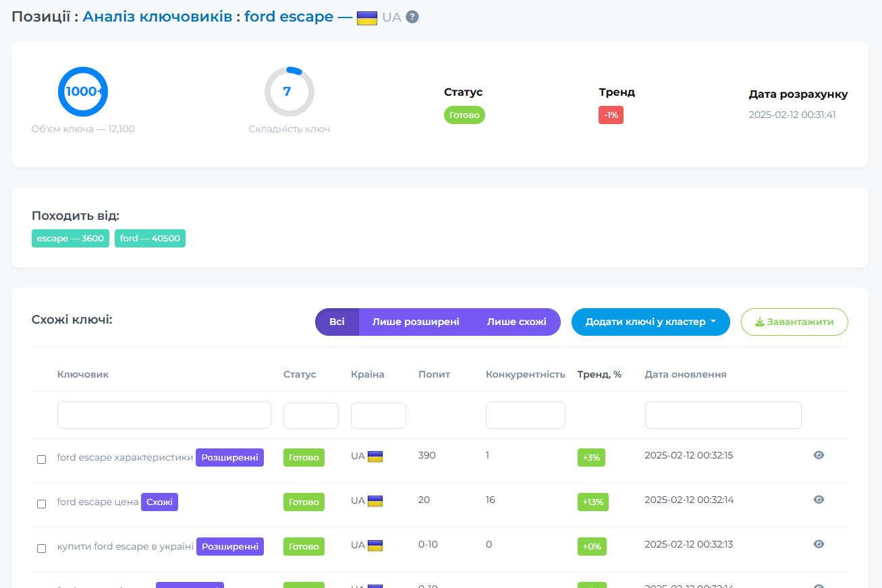This screenshot has width=882, height=588.
Task: Click the Схожі tag on ford escape цена
Action: click(159, 502)
